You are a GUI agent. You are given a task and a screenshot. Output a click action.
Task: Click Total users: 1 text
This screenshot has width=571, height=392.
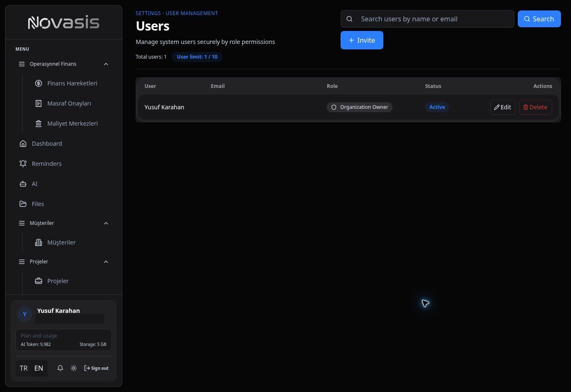point(151,57)
